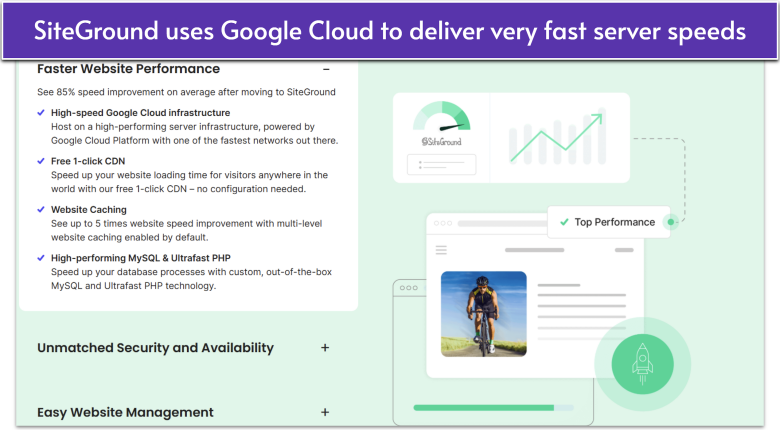Click the mock browser address bar
Viewport: 780px width, 430px height.
(x=502, y=223)
